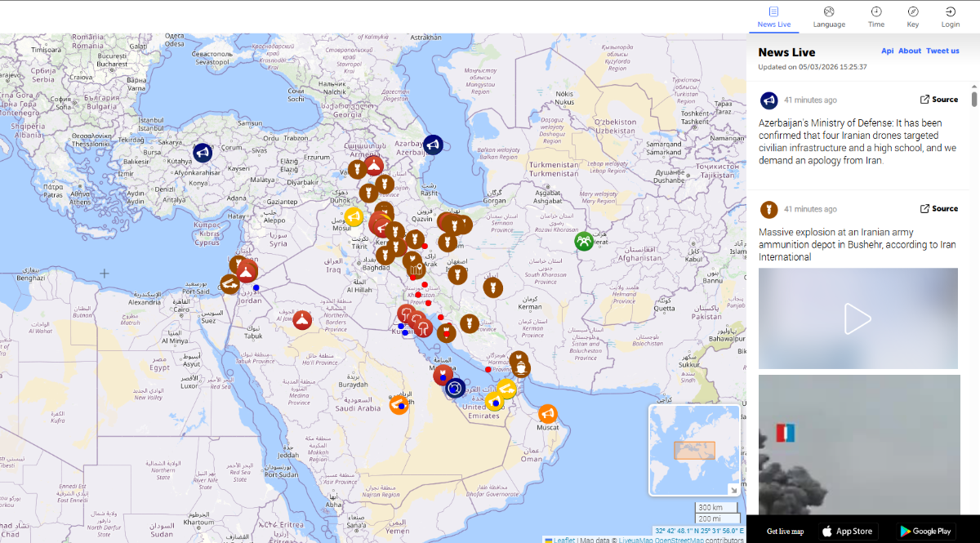Select the red marker in northern Saudi Arabia
980x543 pixels.
(302, 320)
